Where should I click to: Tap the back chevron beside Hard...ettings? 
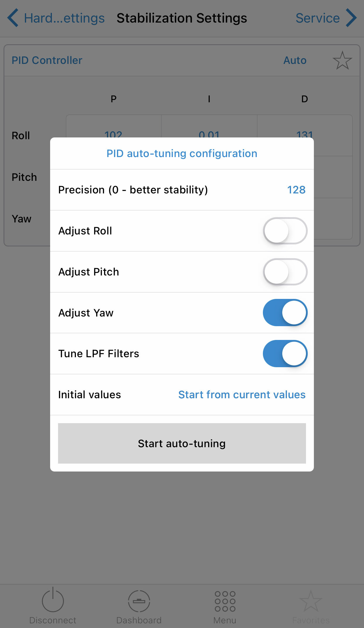click(x=13, y=18)
